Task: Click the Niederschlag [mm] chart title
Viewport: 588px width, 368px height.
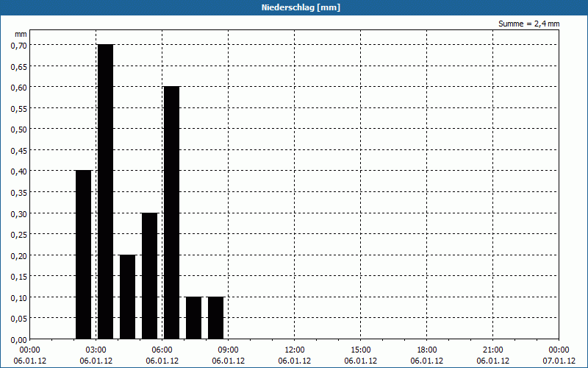Action: [x=301, y=7]
